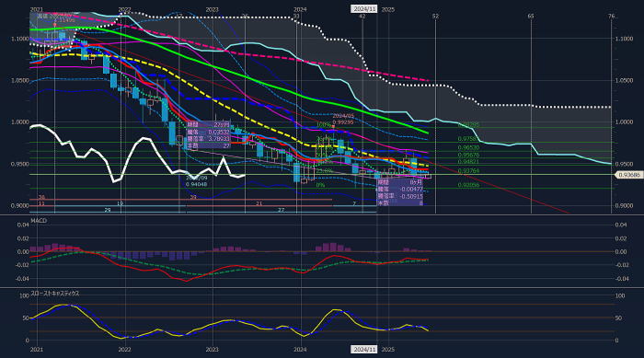This screenshot has width=644, height=358.
Task: Select the 27ヶ月 period measurement box
Action: click(209, 134)
